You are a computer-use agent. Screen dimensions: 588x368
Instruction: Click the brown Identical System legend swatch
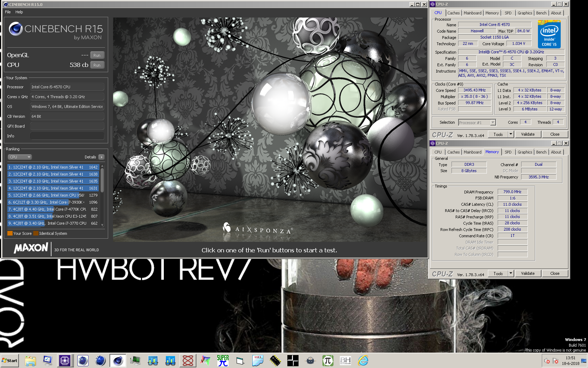point(36,233)
